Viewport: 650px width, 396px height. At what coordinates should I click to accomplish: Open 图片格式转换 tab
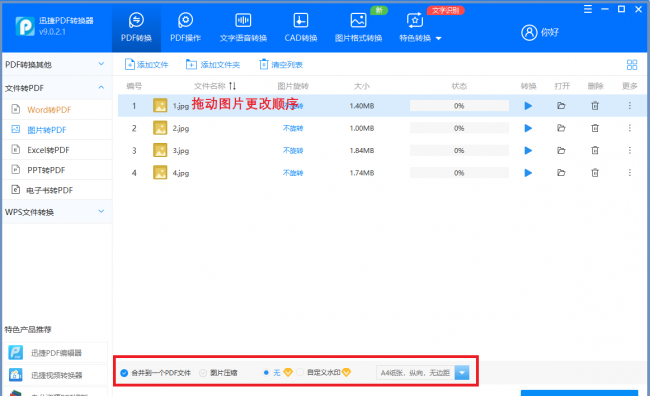[x=358, y=28]
